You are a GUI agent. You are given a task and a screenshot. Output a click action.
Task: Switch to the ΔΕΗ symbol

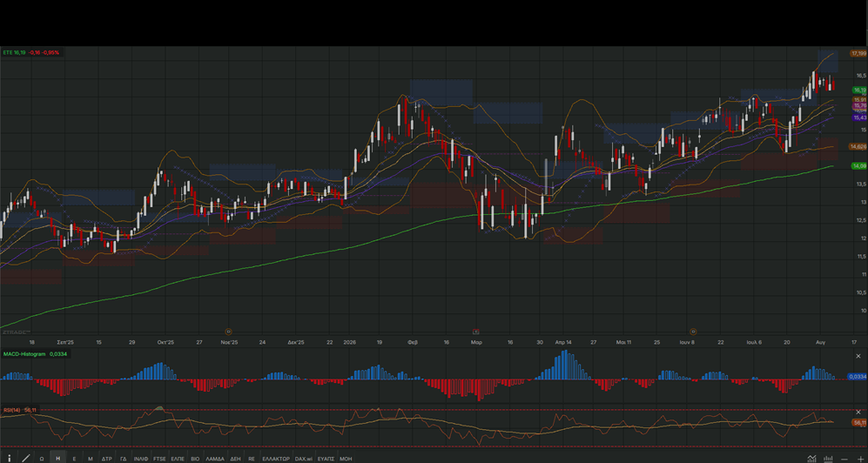click(x=235, y=459)
